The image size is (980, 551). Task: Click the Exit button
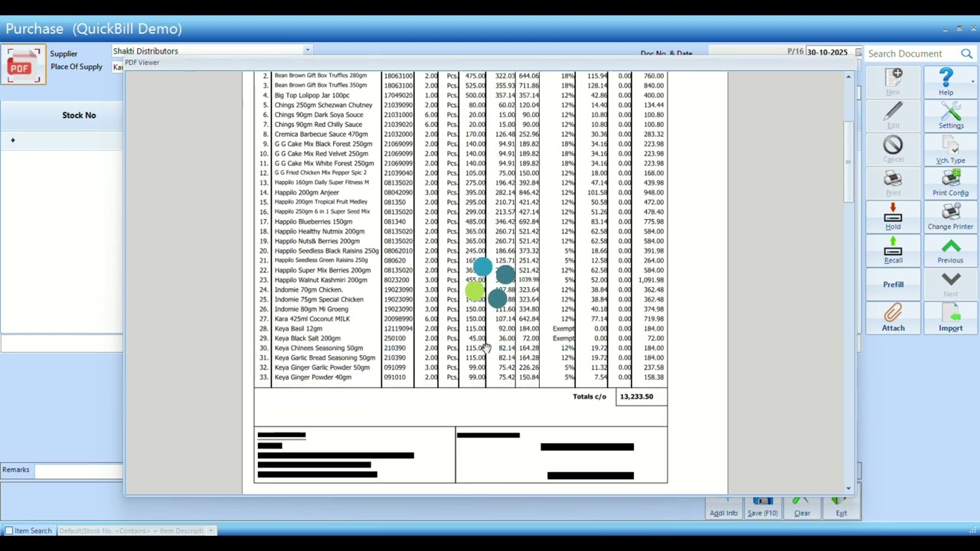(841, 508)
